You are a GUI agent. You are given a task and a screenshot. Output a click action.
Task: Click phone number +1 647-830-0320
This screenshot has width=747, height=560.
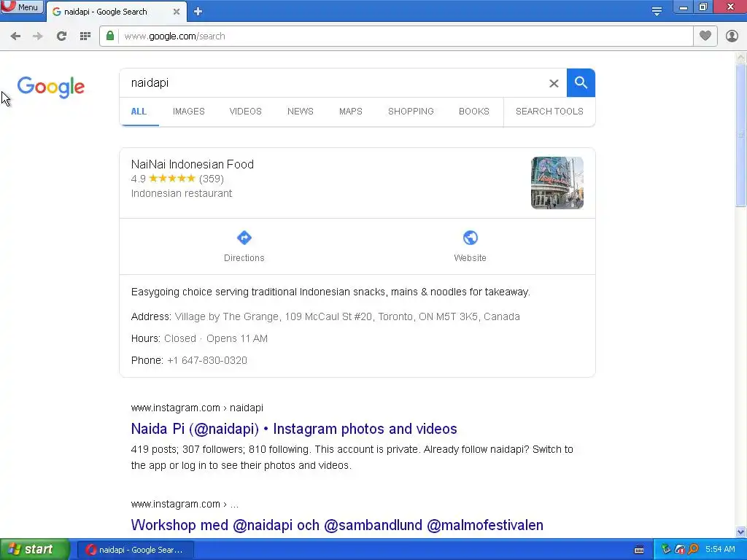(207, 360)
